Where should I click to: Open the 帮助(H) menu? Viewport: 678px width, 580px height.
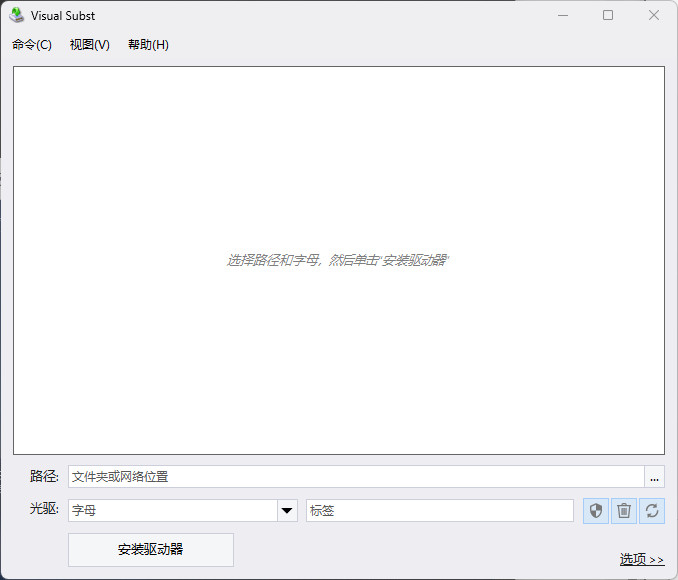point(148,45)
